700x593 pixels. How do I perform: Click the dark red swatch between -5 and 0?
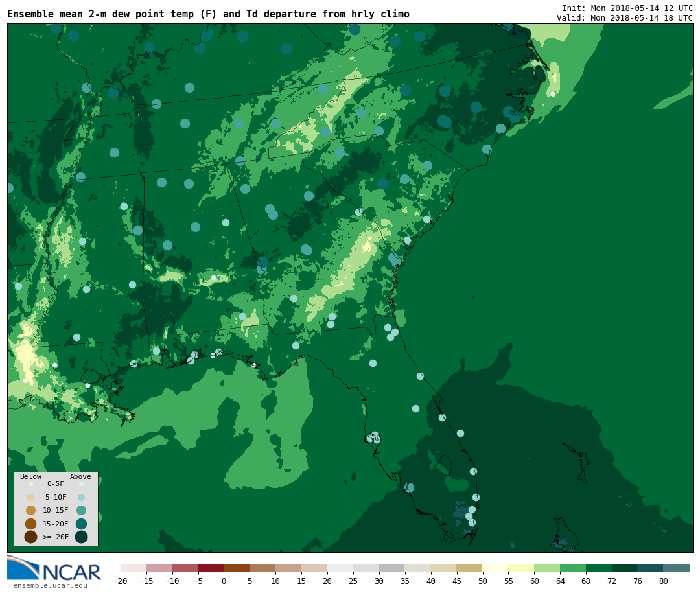point(211,568)
